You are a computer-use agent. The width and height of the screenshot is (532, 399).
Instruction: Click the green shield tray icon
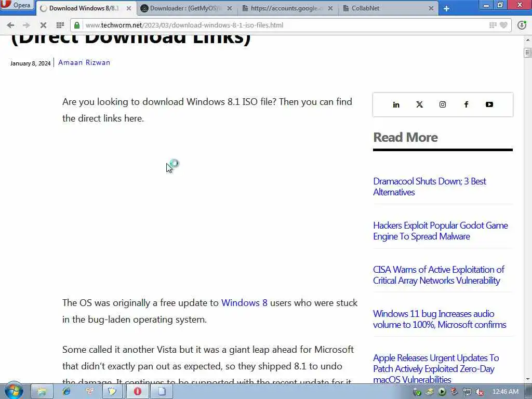click(x=417, y=392)
